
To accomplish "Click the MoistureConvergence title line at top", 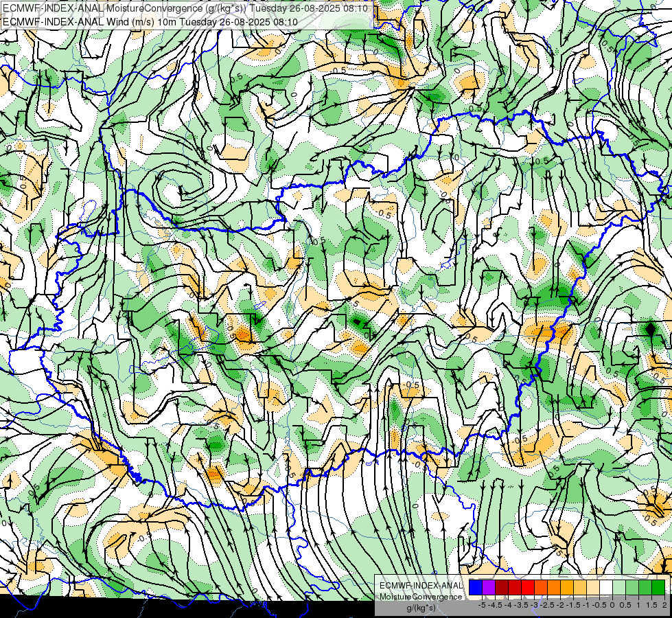I will click(185, 8).
